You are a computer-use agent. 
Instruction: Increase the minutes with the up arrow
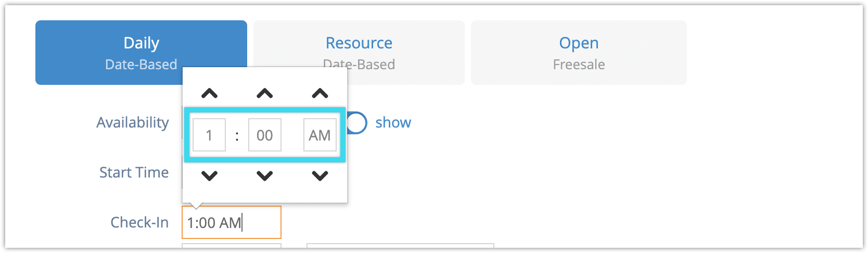[264, 94]
